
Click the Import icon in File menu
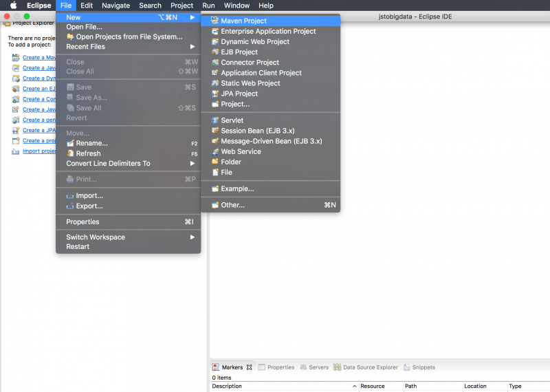pos(70,196)
